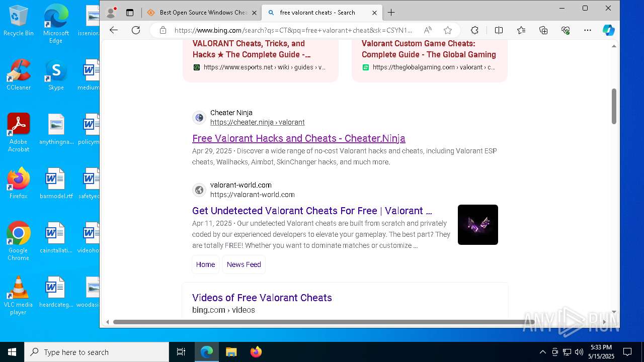Open the Windows Start button
The image size is (644, 362).
click(12, 352)
